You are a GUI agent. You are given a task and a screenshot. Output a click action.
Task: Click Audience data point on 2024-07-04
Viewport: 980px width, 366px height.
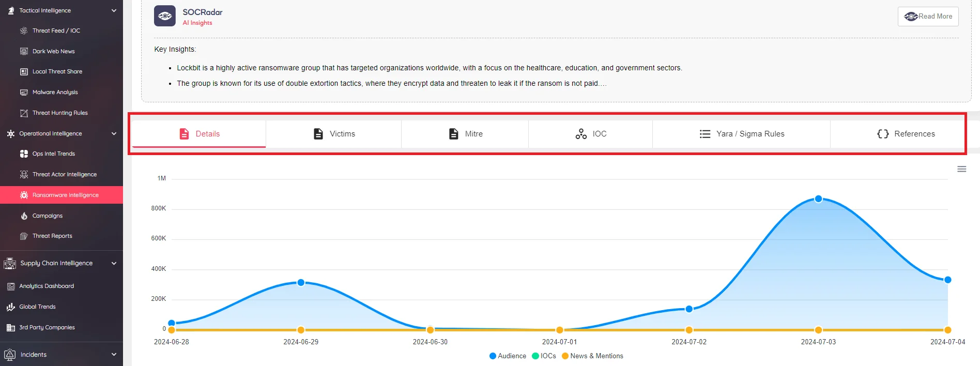(x=947, y=280)
